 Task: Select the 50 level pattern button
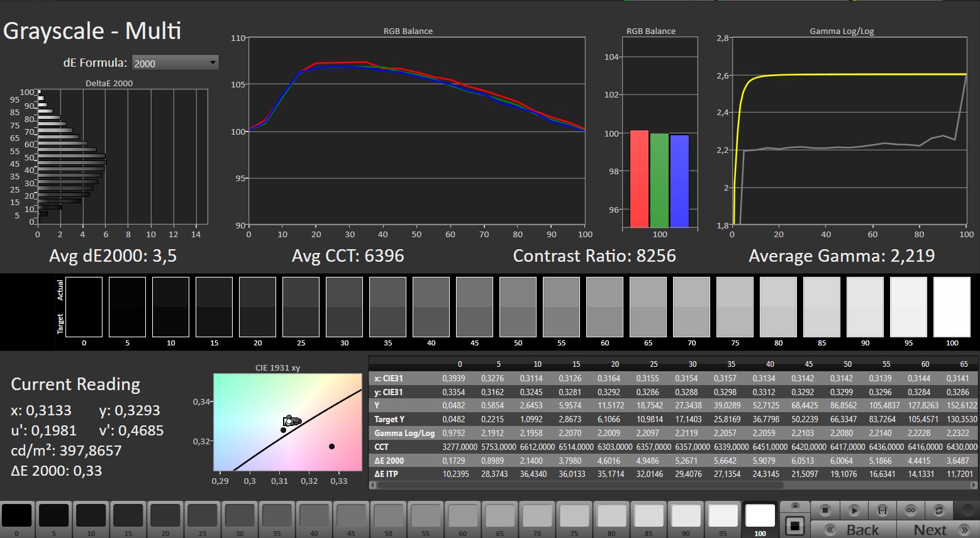coord(388,520)
